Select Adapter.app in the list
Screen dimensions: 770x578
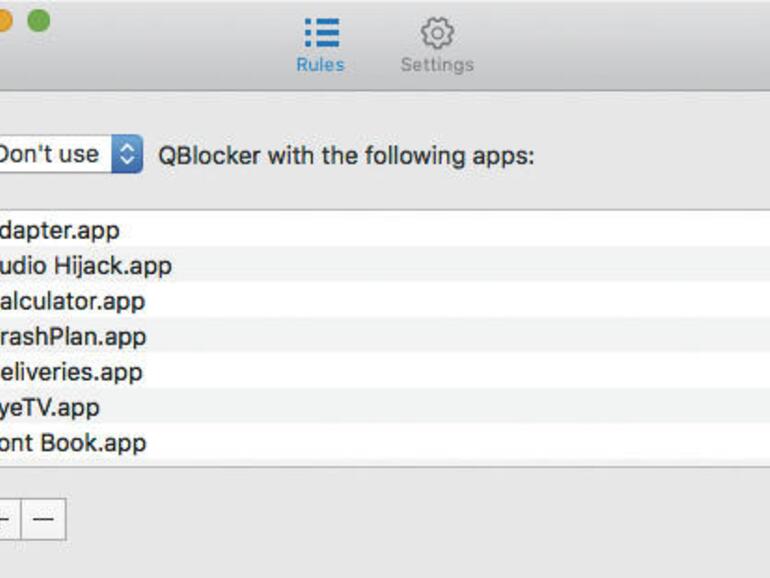(385, 230)
